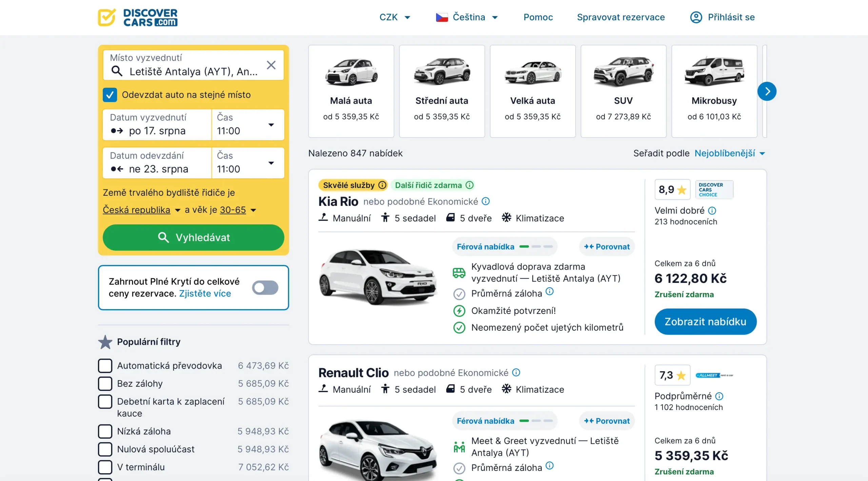Open info icon beside Kia Rio Ekonomické
Image resolution: width=868 pixels, height=481 pixels.
point(486,201)
